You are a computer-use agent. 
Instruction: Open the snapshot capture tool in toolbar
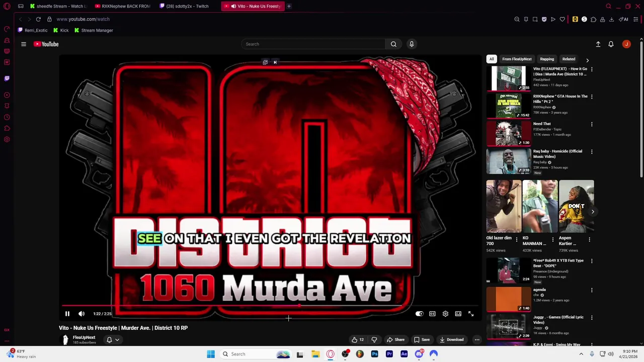click(x=535, y=19)
